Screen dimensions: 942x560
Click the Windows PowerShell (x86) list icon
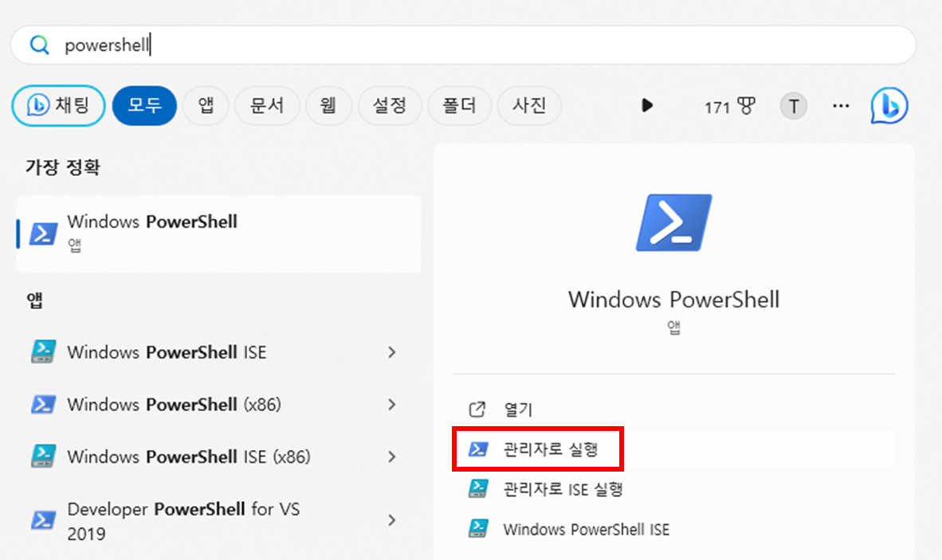tap(43, 405)
